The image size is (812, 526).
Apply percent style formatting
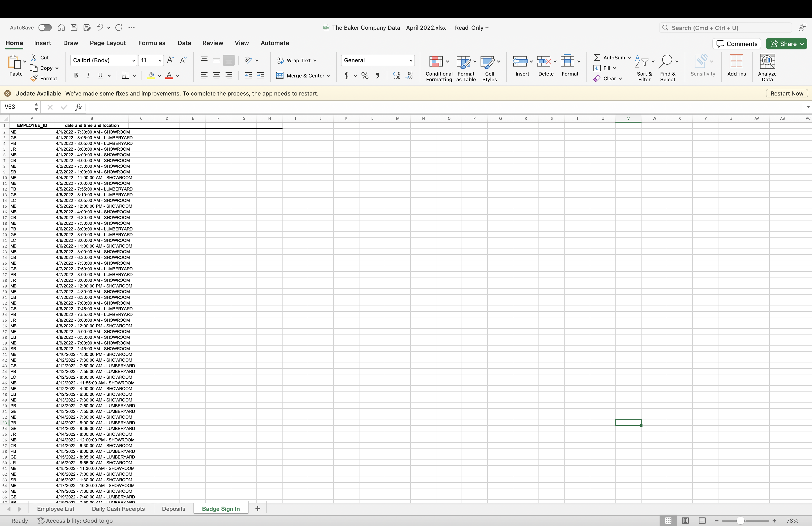(365, 76)
